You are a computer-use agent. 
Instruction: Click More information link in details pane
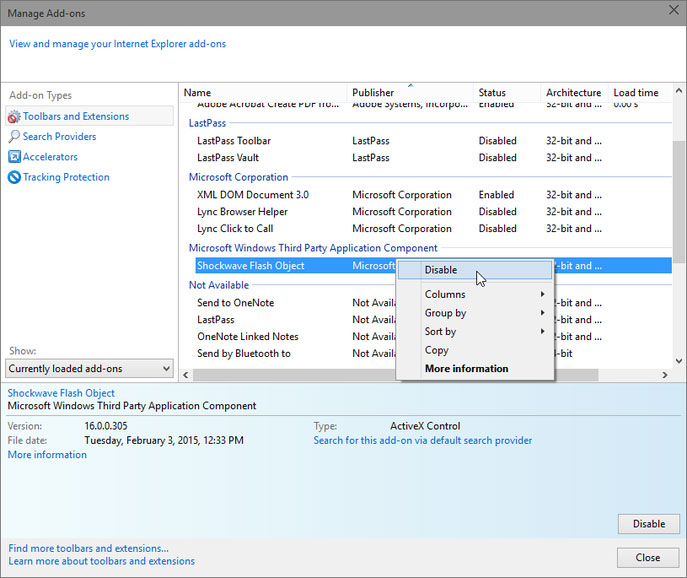[x=47, y=455]
